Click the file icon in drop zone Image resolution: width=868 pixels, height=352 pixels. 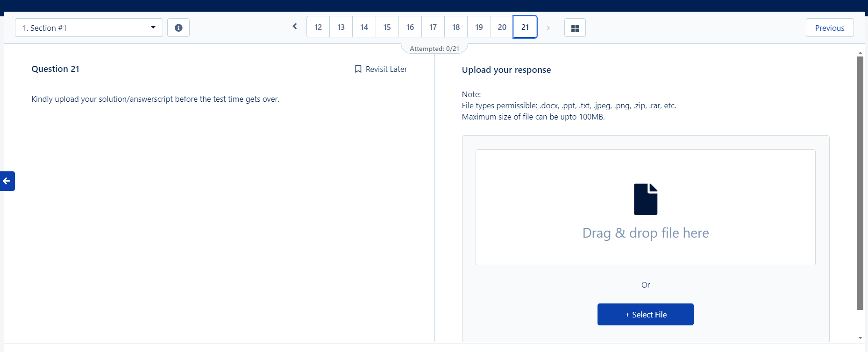(x=645, y=199)
